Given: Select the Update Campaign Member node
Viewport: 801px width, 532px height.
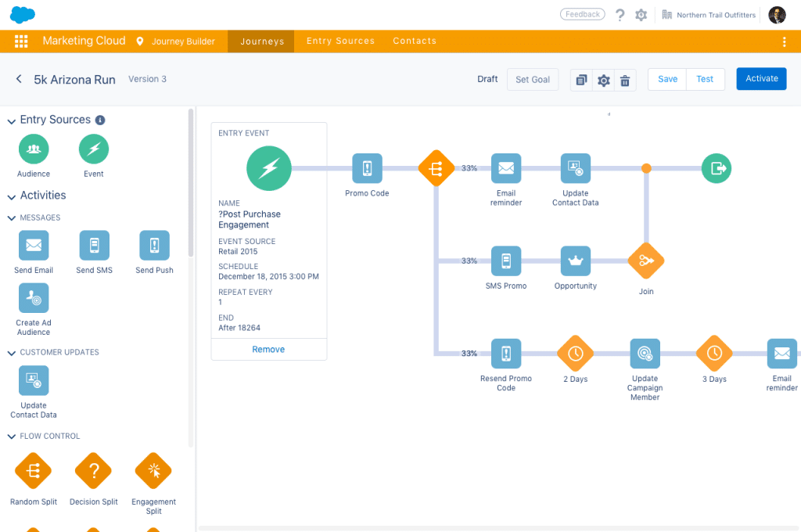Looking at the screenshot, I should pos(645,353).
